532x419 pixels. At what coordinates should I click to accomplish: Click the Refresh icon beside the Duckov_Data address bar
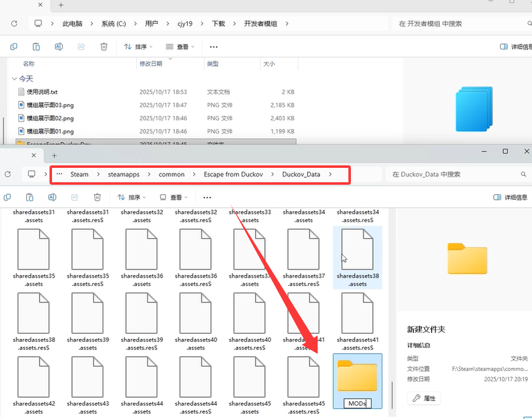click(x=7, y=175)
